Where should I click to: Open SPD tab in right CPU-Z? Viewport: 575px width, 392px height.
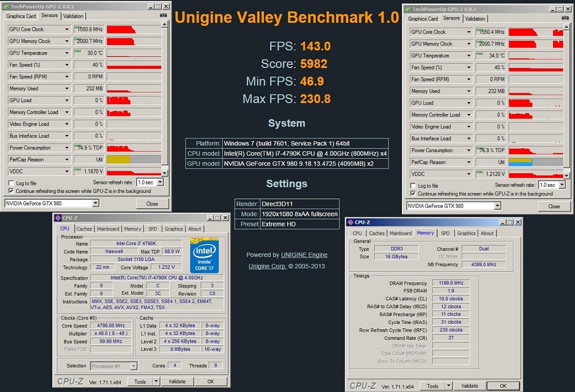tap(445, 233)
